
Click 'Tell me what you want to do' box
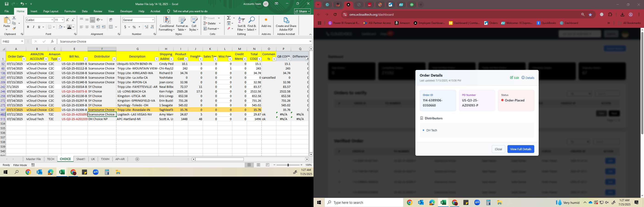point(190,11)
